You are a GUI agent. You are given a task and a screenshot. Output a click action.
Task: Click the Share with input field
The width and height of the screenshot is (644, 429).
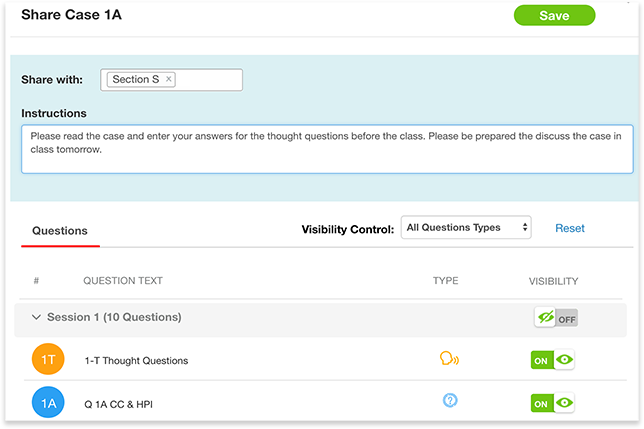171,80
